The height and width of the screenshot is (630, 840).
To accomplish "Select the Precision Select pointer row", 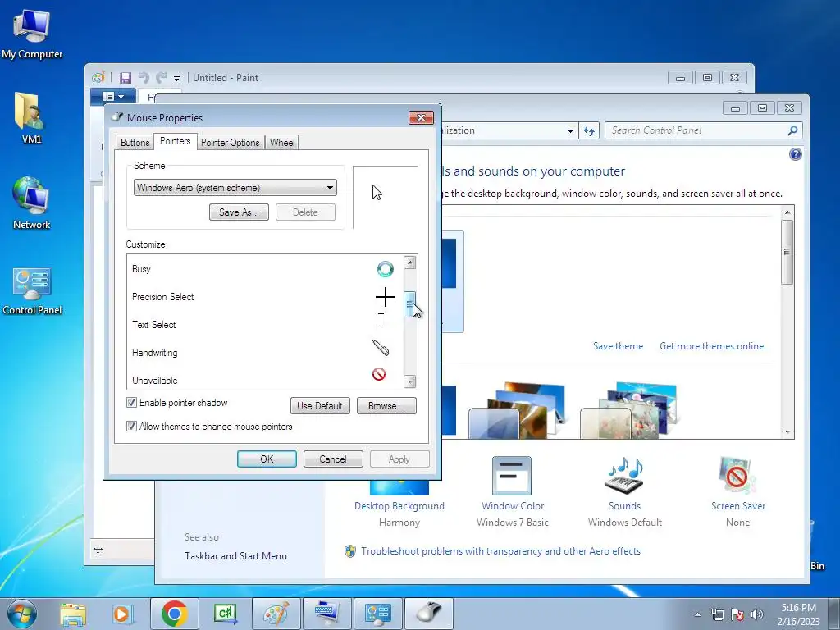I will 265,297.
